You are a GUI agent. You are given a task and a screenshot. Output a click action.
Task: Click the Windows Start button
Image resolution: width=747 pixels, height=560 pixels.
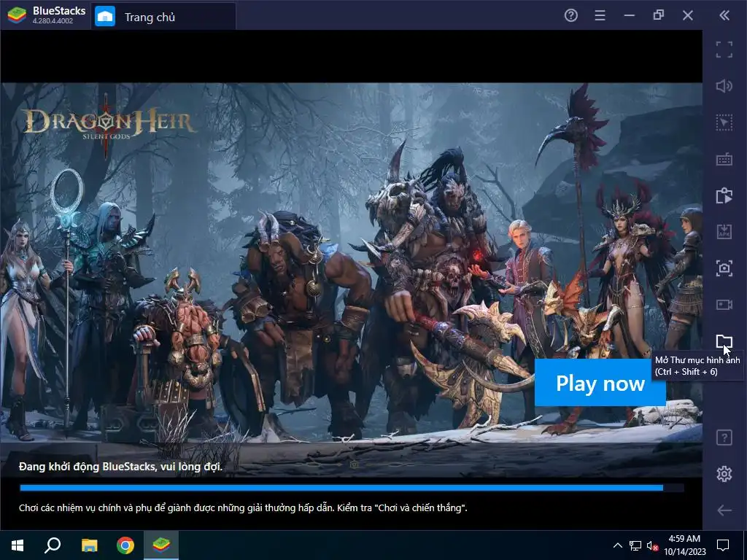pos(18,545)
